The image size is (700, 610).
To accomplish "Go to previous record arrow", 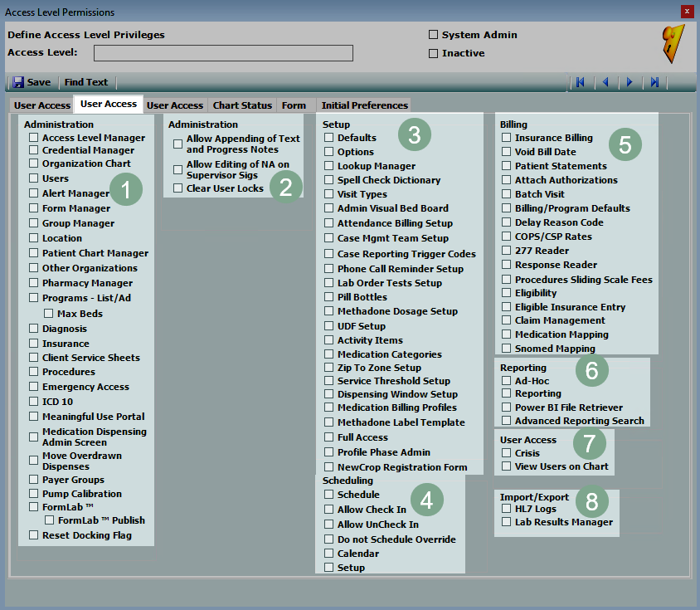I will coord(605,82).
